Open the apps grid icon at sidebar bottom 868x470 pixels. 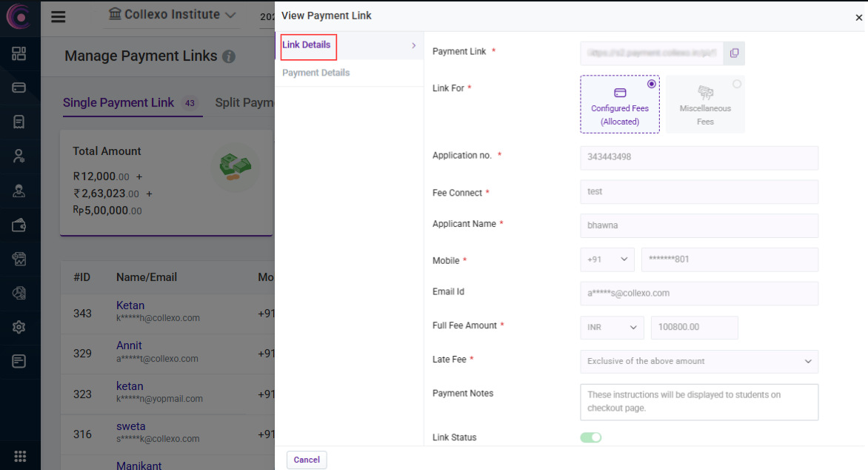20,456
